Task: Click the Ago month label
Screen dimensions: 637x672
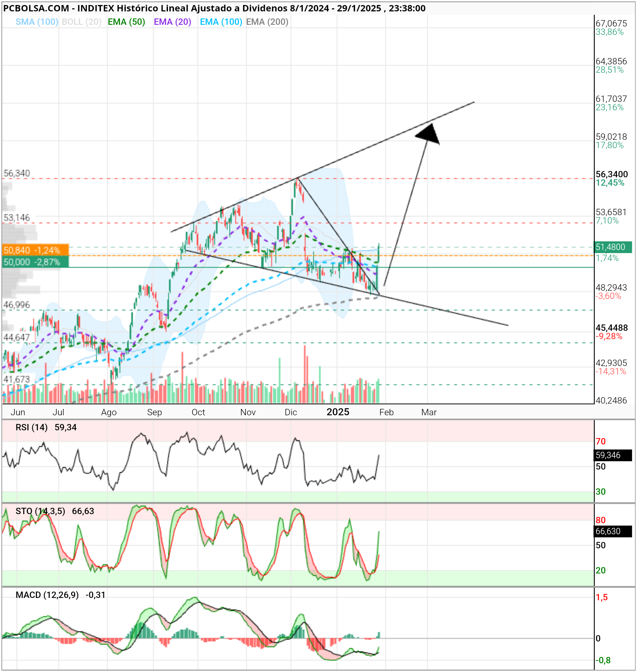Action: (109, 412)
